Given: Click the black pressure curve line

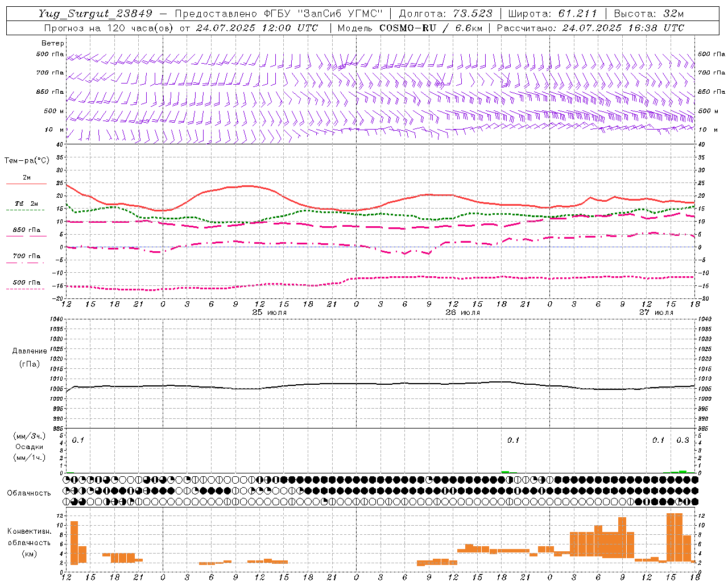Looking at the screenshot, I should (x=381, y=384).
